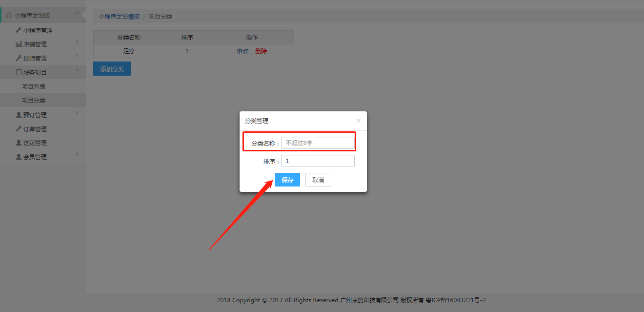Screen dimensions: 644x312
Task: Click the user icon for 会员管理
Action: tap(19, 157)
